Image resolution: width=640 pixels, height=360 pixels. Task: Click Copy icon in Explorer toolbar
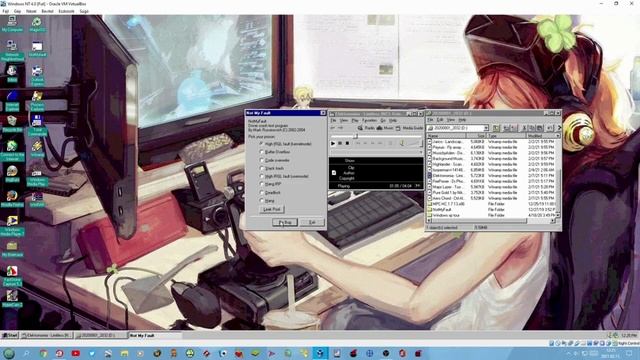coord(532,128)
